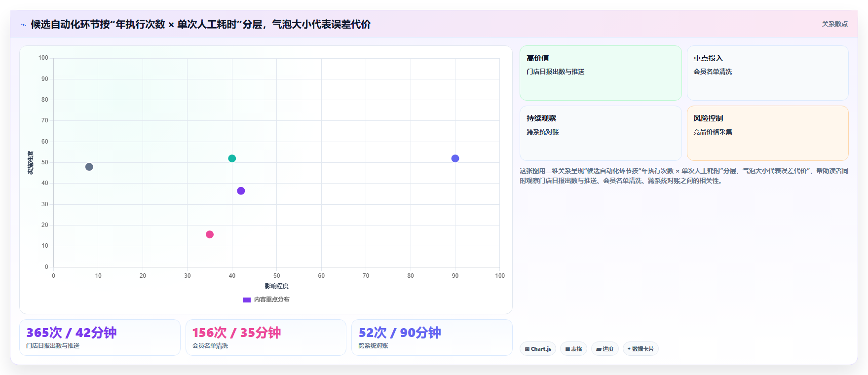The width and height of the screenshot is (868, 375).
Task: Click 跨系统对账 under the 52次 stat
Action: point(373,346)
